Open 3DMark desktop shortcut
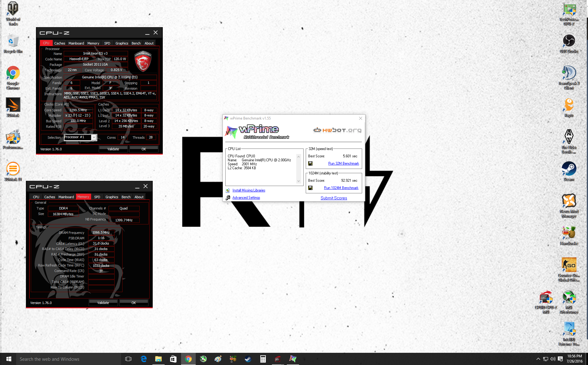The height and width of the screenshot is (365, 588). pos(13,107)
